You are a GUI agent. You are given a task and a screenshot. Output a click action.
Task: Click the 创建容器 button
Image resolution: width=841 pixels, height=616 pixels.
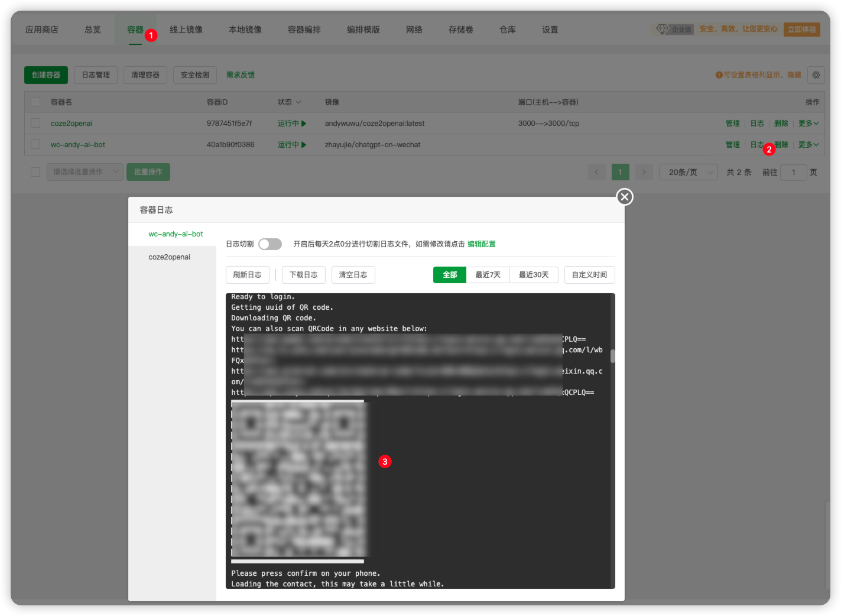46,75
